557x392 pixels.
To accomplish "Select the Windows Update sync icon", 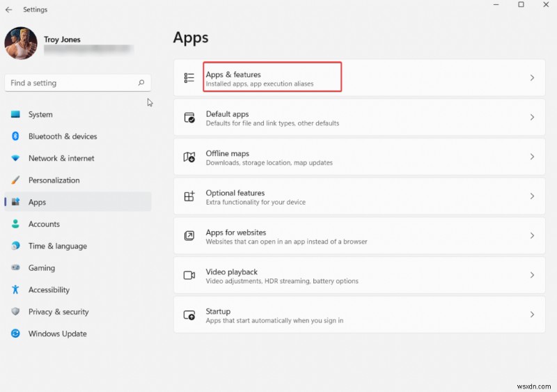I will [x=15, y=334].
